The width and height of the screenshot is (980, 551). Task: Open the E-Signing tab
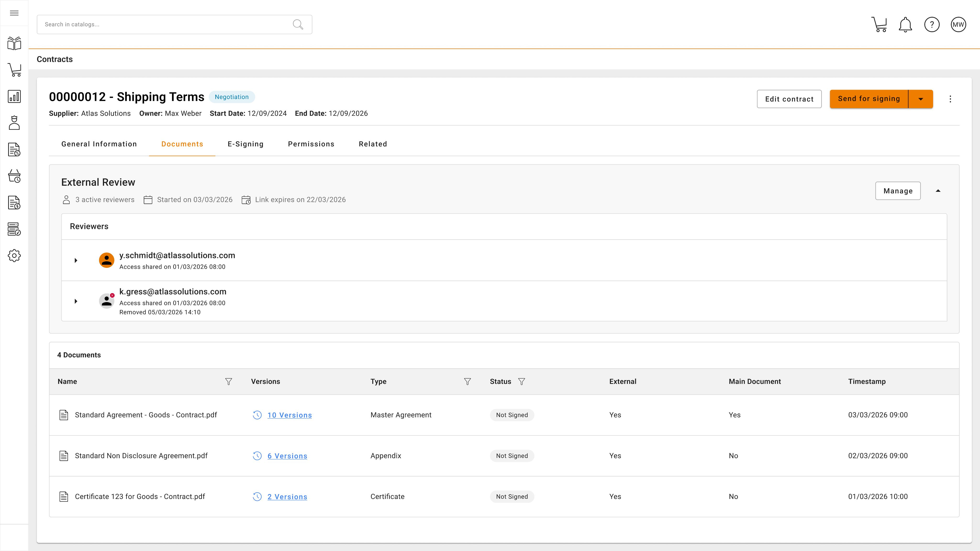(x=245, y=144)
